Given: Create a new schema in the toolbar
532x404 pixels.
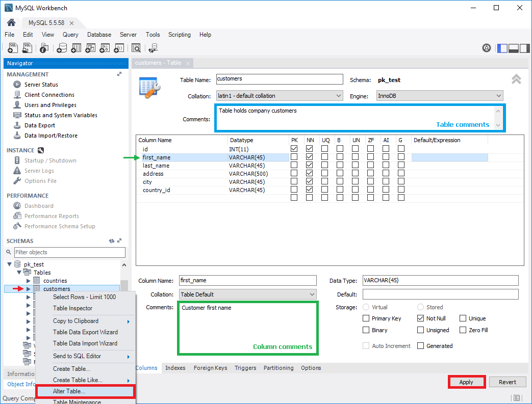Looking at the screenshot, I should tap(62, 47).
